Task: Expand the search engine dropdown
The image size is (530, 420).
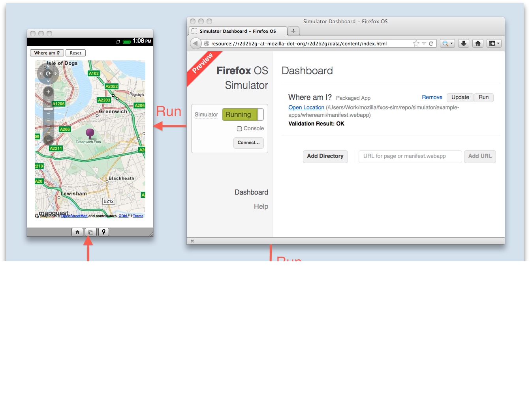Action: [447, 43]
